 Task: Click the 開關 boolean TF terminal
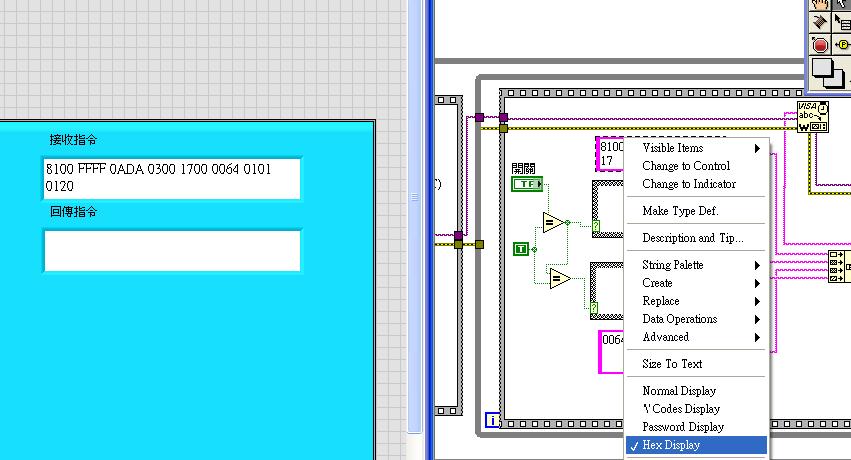point(525,184)
